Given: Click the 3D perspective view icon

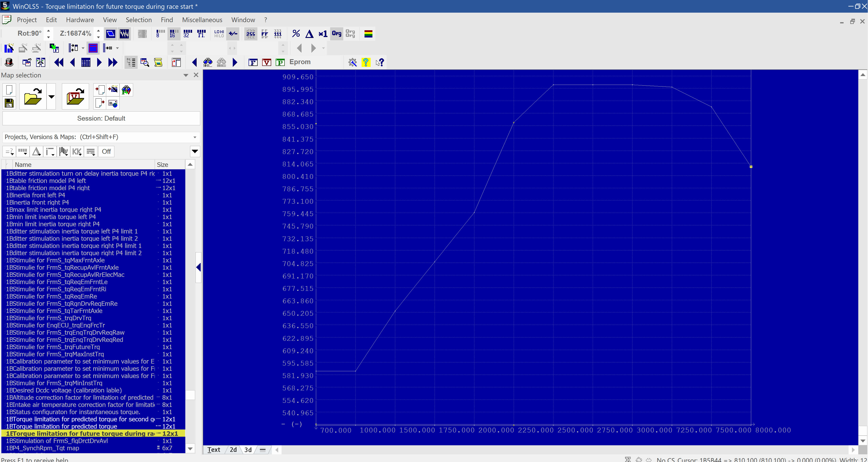Looking at the screenshot, I should [111, 34].
